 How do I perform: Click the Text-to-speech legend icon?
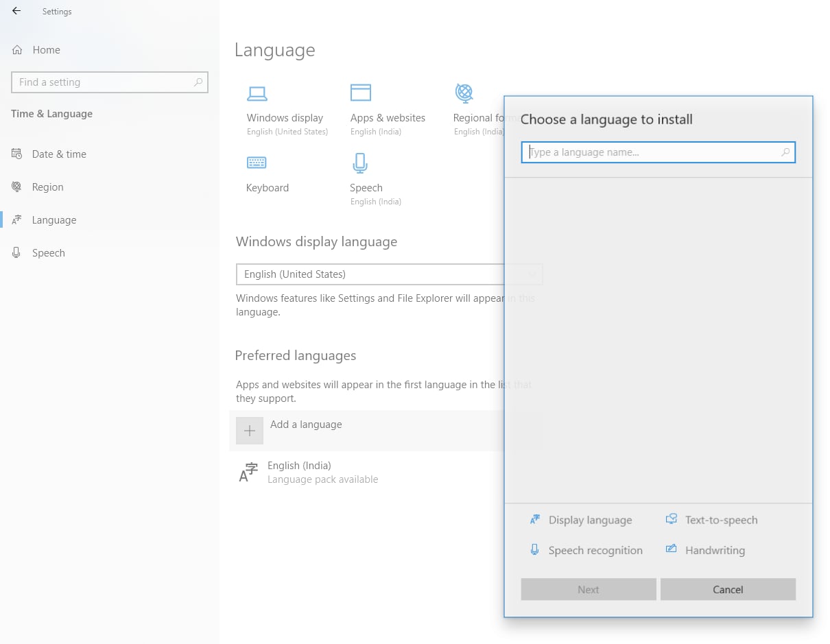click(x=672, y=519)
